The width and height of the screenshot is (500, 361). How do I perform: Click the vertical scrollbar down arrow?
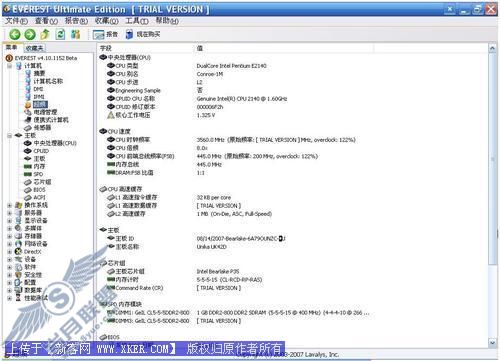click(x=492, y=343)
